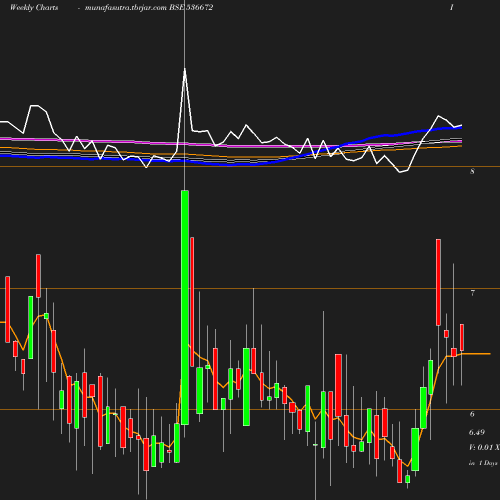This screenshot has height=500, width=500.
Task: Click the price axis label "8"
Action: [x=472, y=171]
